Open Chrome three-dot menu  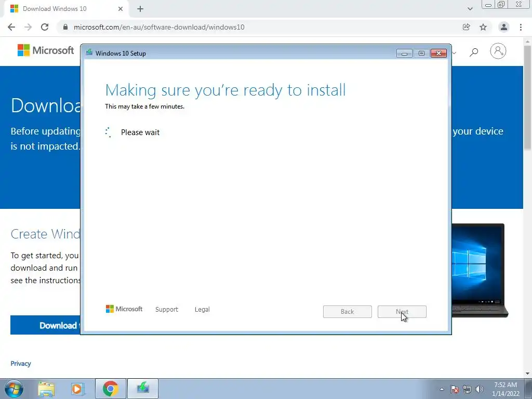521,27
